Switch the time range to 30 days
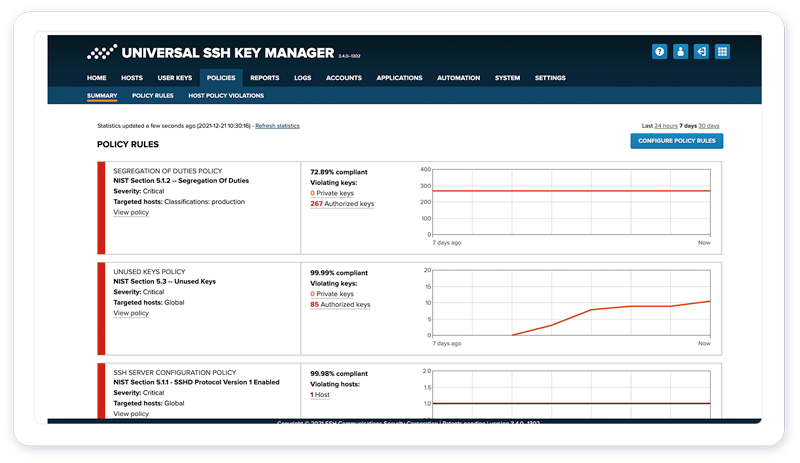This screenshot has height=463, width=800. pyautogui.click(x=708, y=126)
